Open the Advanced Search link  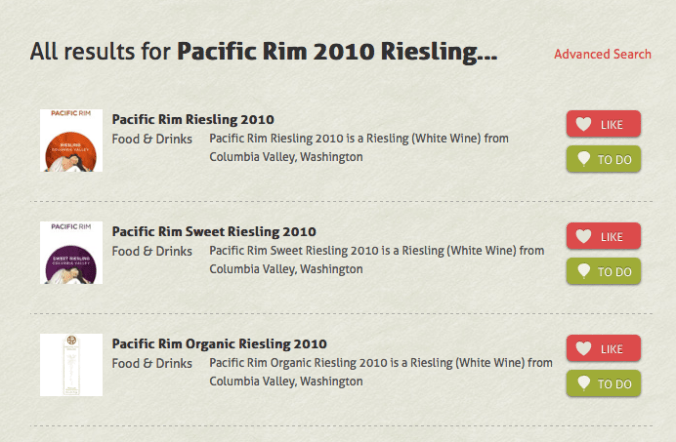[602, 54]
